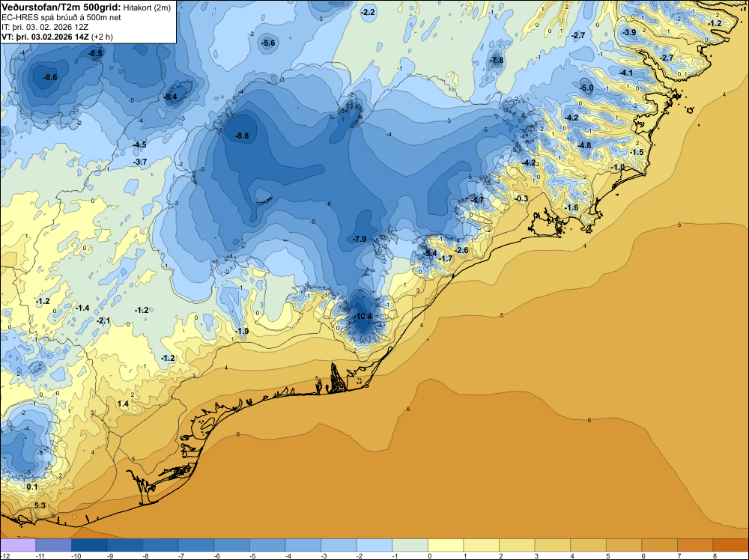Image resolution: width=749 pixels, height=560 pixels.
Task: Click the lavender legend swatch starting at -12
Action: [x=18, y=545]
